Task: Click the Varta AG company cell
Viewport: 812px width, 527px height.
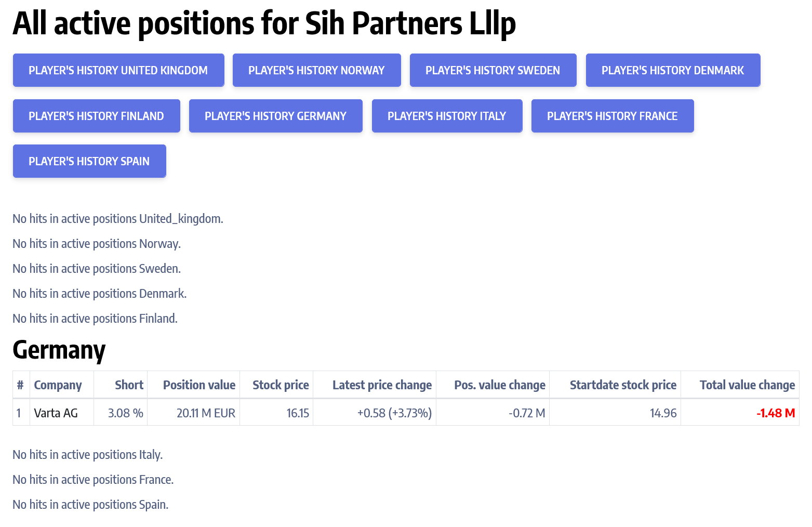Action: [56, 413]
